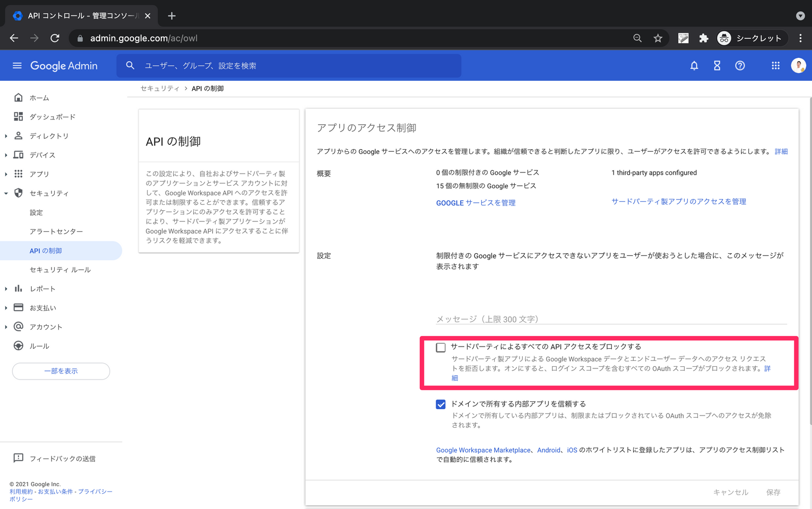Click the プライバシー ポリシー footer link
Image resolution: width=812 pixels, height=509 pixels.
pyautogui.click(x=96, y=491)
